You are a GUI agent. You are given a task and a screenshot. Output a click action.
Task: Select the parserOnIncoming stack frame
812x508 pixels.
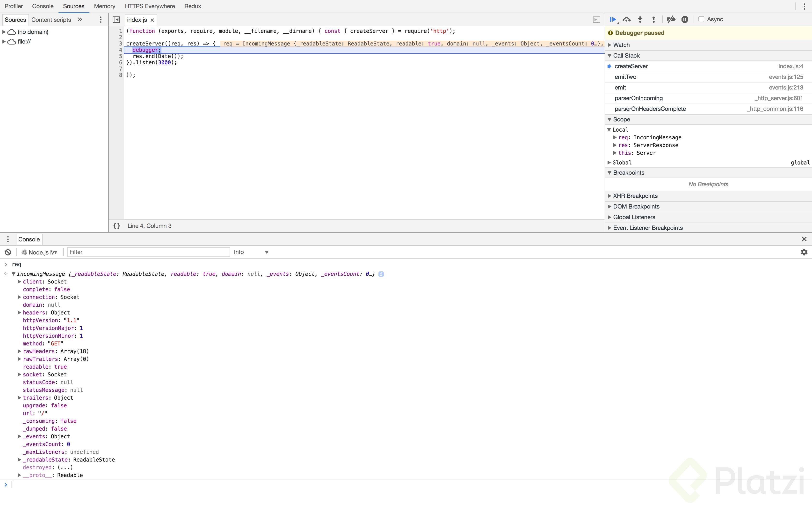[708, 98]
